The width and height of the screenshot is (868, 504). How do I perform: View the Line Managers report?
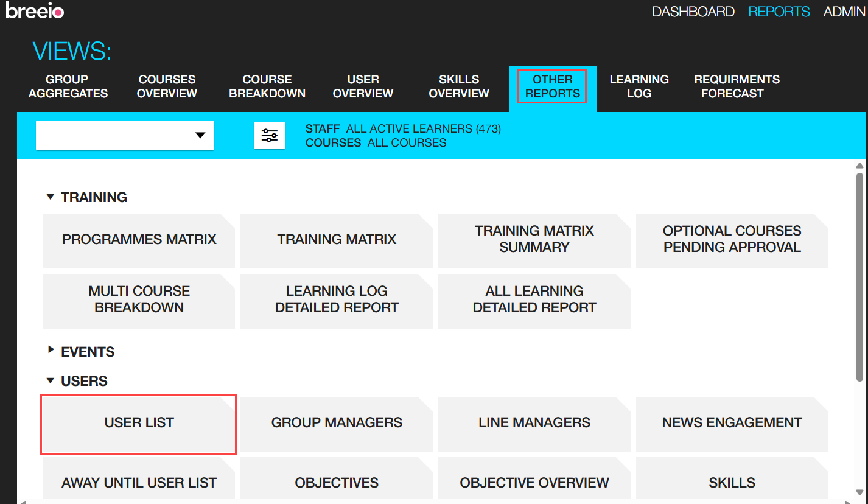click(534, 423)
